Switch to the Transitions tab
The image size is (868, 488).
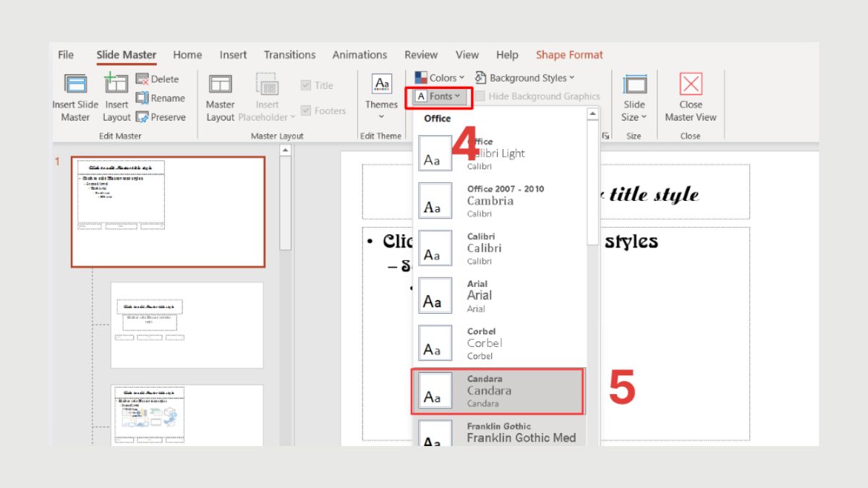[289, 55]
